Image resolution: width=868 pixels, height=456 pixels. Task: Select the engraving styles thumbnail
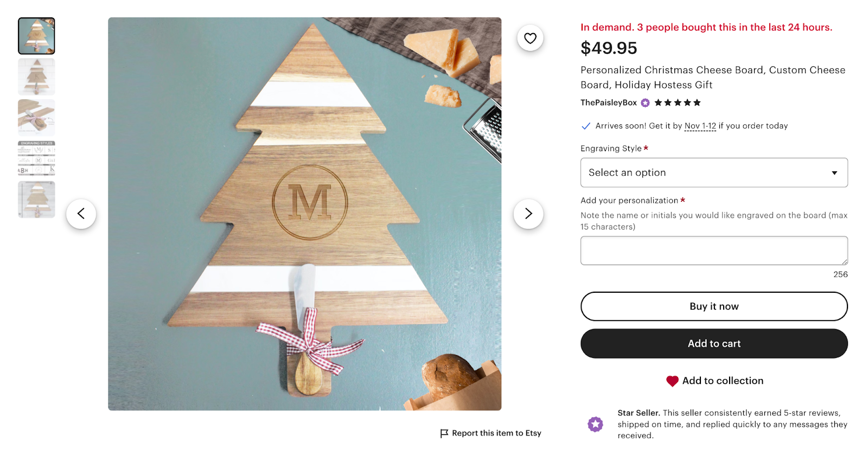tap(36, 158)
